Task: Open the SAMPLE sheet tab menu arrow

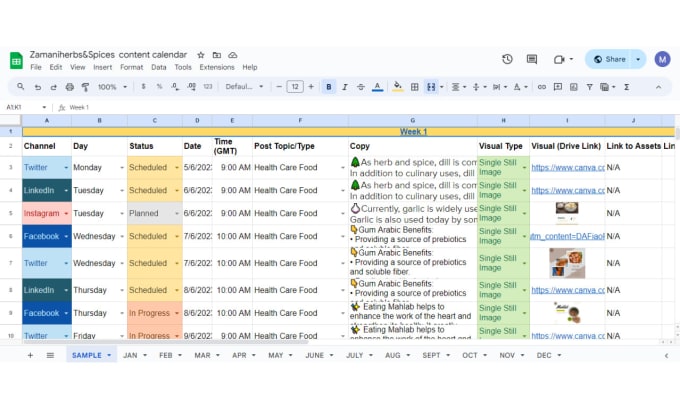Action: click(109, 355)
